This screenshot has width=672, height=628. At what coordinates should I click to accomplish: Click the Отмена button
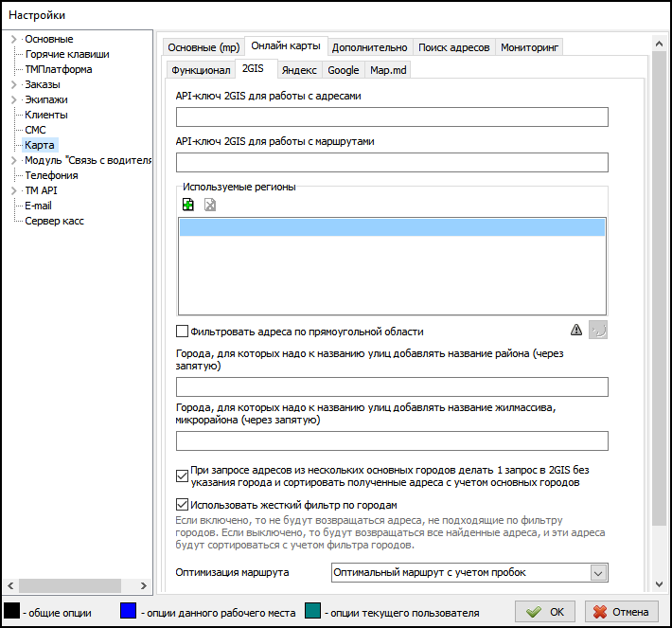point(622,612)
